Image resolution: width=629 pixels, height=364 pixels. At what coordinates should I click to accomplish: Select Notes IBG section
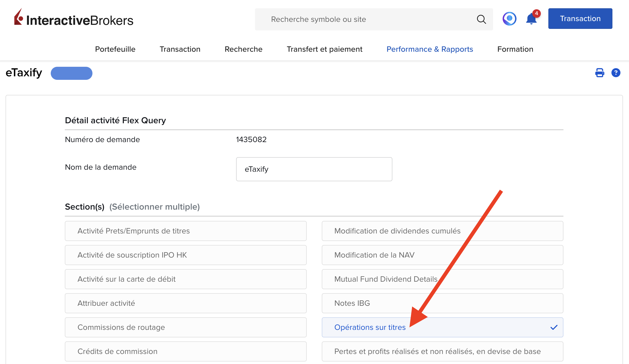pos(443,303)
